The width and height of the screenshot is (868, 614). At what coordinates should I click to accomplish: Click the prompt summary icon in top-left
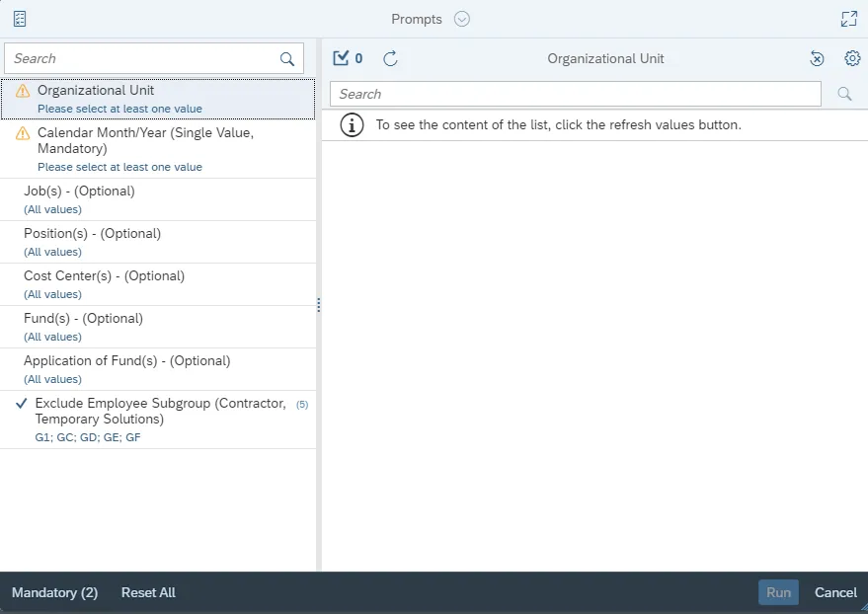pos(20,19)
